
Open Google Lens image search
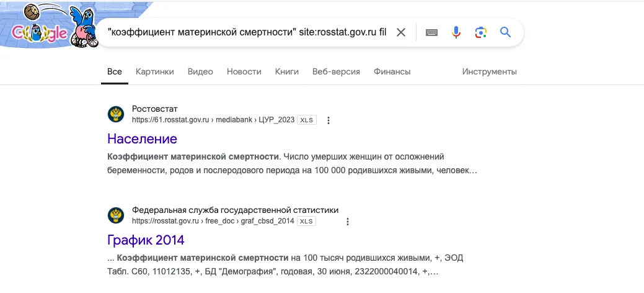481,32
